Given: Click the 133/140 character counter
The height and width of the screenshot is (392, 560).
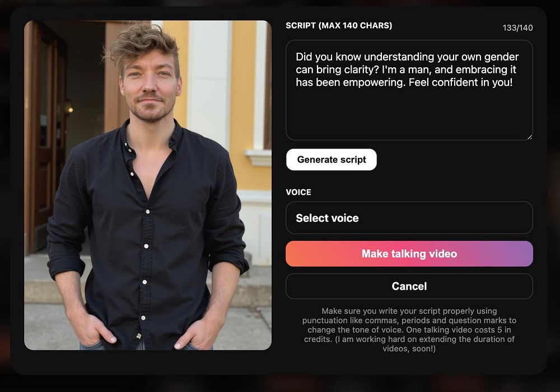Looking at the screenshot, I should 517,28.
